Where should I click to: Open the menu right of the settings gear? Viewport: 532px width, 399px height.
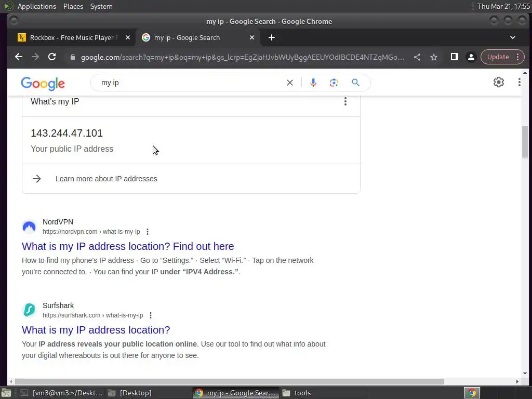[x=519, y=82]
